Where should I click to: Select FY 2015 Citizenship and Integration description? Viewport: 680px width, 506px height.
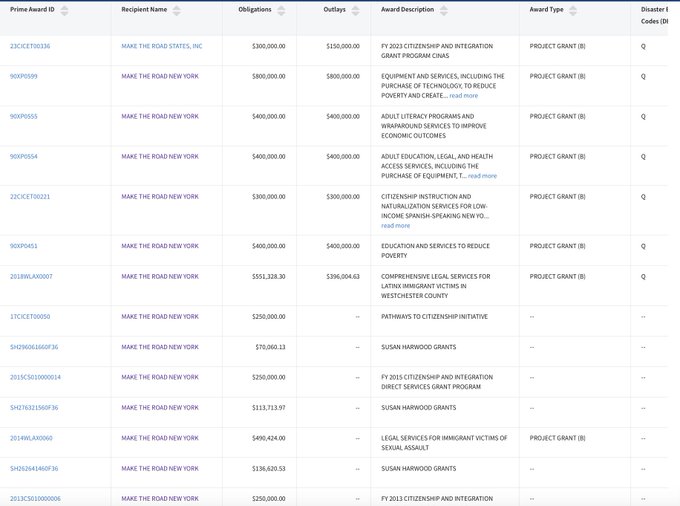437,382
